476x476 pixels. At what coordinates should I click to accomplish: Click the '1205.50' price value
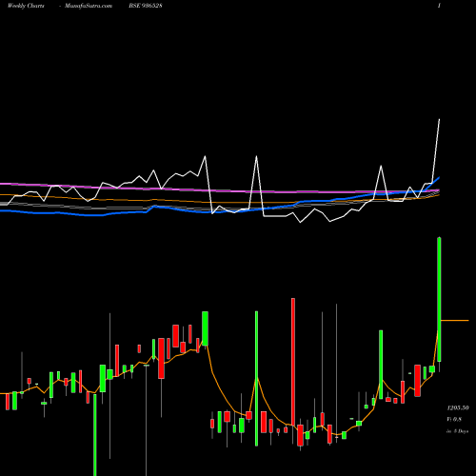tap(458, 407)
